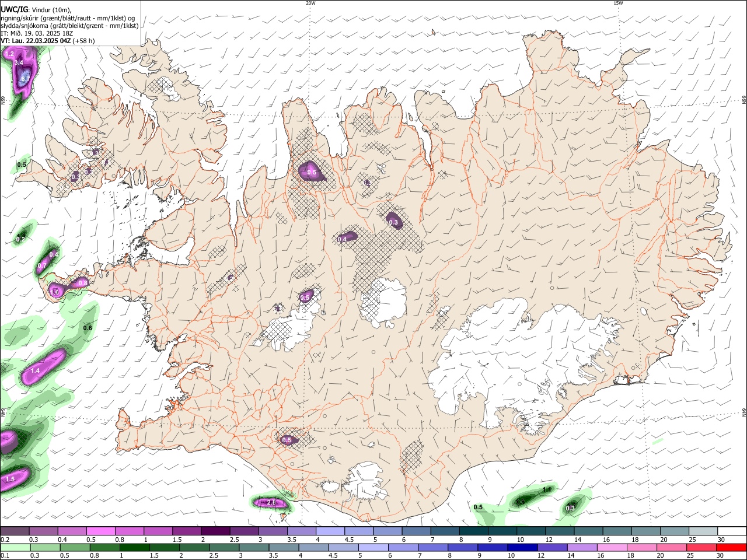Click the 6.7 precipitation value in the northwest cell

[25, 78]
